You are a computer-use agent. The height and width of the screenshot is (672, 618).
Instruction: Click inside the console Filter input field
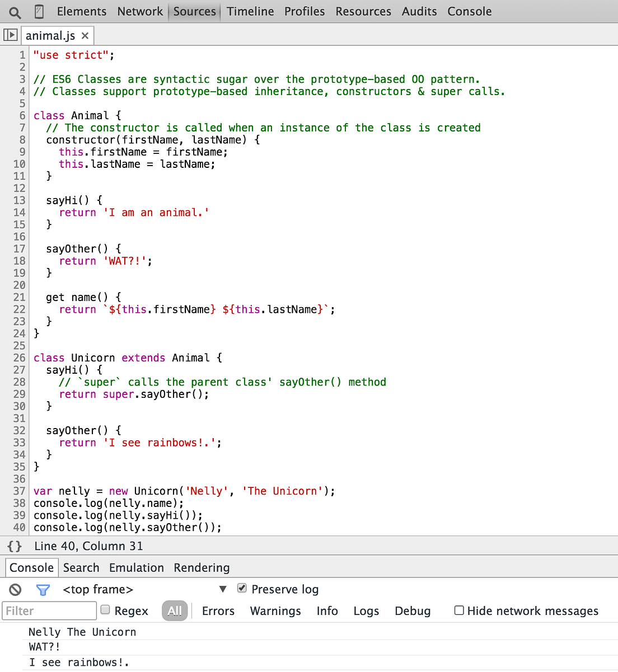point(49,610)
